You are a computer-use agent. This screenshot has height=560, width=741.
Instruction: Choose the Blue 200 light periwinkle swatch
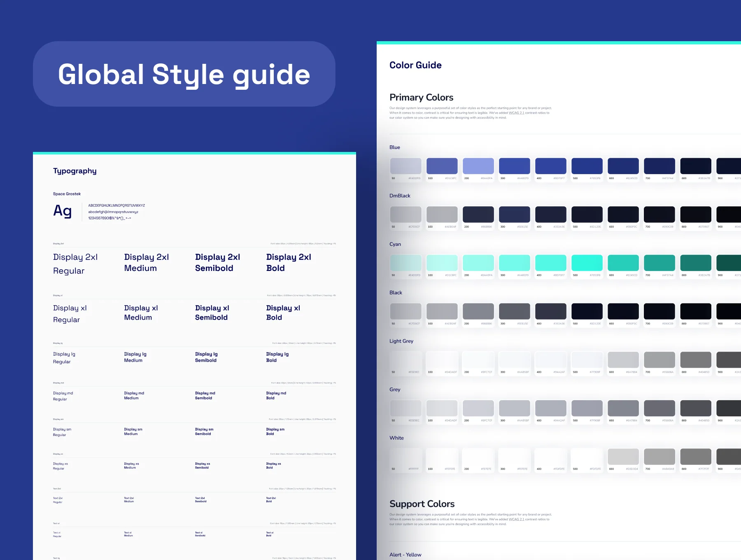coord(478,166)
